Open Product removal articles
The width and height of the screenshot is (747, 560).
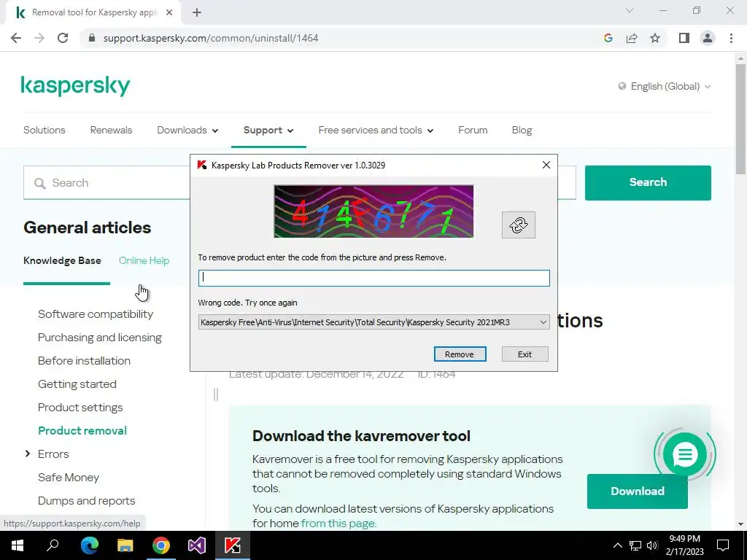(82, 430)
